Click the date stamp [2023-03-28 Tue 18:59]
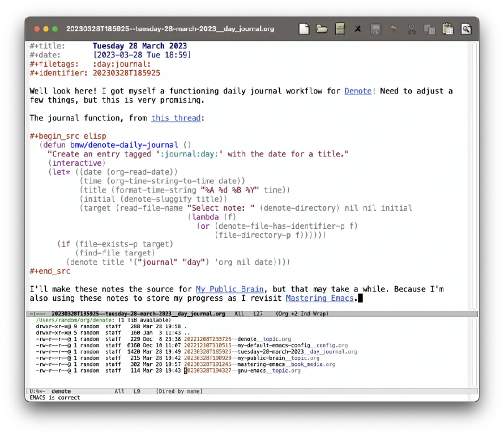Viewport: 504px width, 435px height. tap(142, 55)
